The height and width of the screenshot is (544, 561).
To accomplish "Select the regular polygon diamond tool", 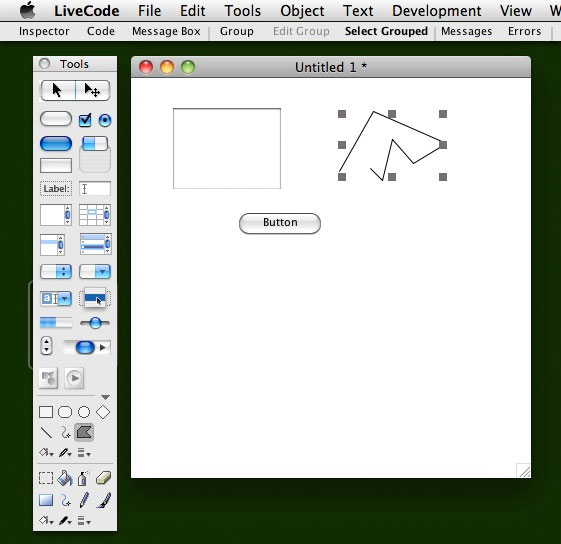I will [x=103, y=412].
